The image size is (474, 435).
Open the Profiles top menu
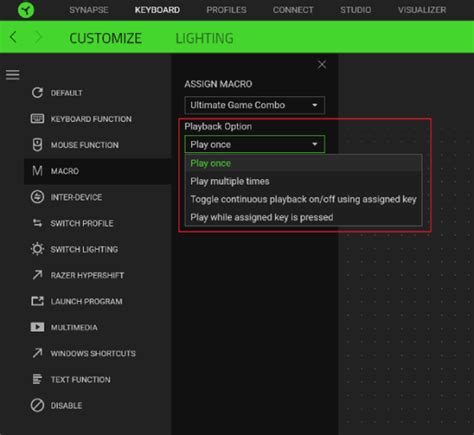(x=226, y=10)
